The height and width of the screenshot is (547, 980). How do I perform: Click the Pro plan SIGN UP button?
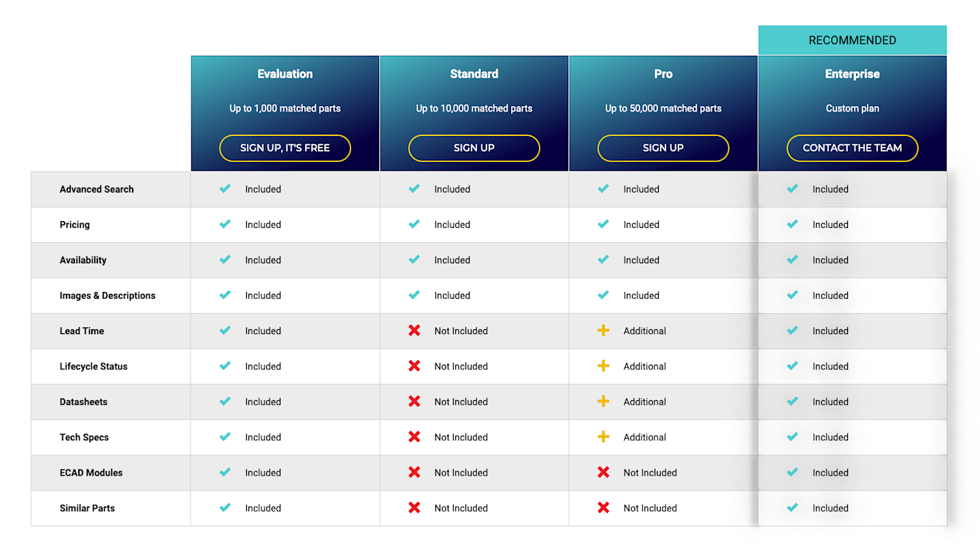[x=663, y=148]
